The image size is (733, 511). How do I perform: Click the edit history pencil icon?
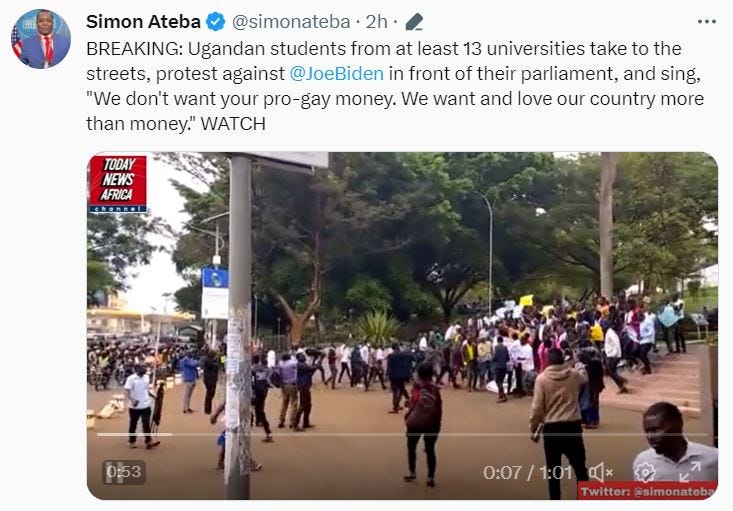pos(414,22)
